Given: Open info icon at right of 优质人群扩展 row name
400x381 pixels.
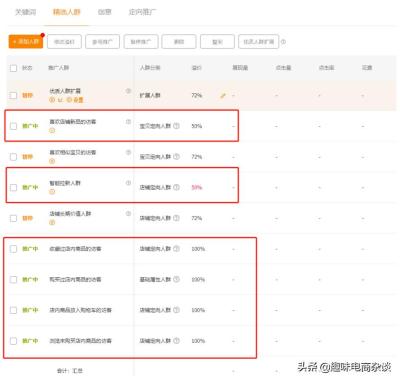Looking at the screenshot, I should point(128,91).
